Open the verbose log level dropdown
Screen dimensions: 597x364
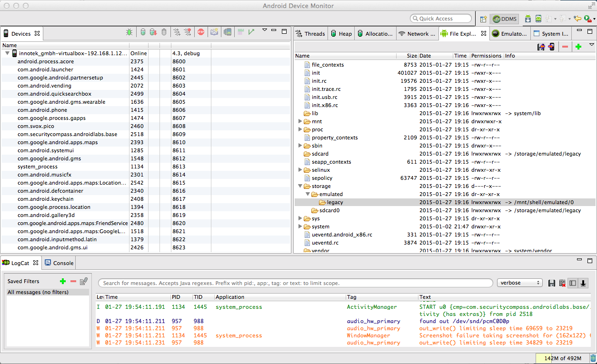click(519, 283)
